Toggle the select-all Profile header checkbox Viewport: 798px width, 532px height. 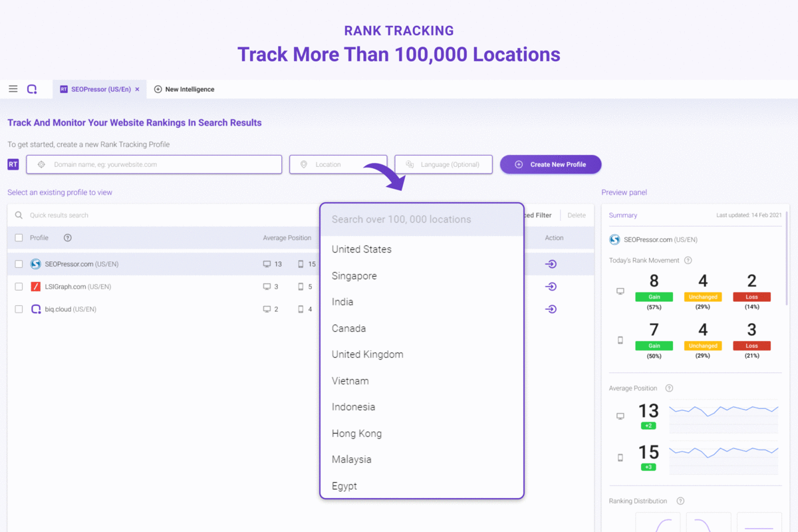coord(19,238)
